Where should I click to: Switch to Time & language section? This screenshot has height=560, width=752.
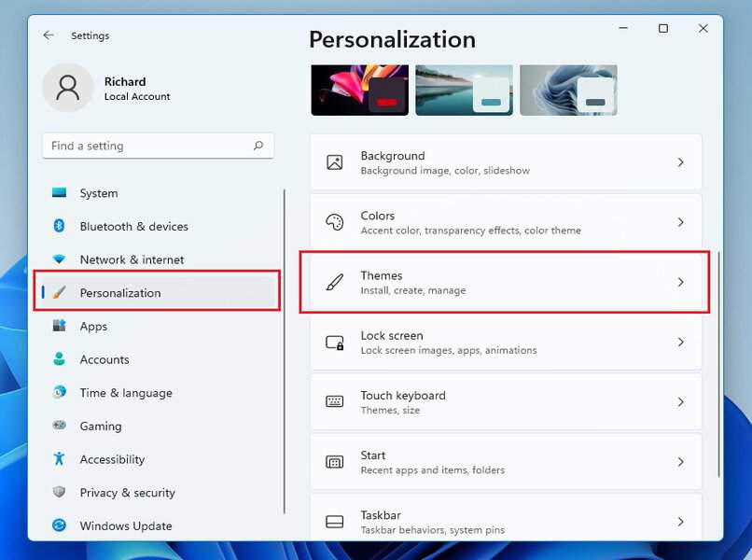pyautogui.click(x=126, y=393)
